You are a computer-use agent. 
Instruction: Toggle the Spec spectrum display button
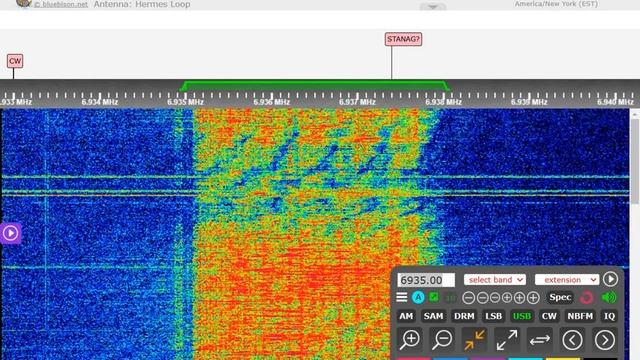point(560,298)
